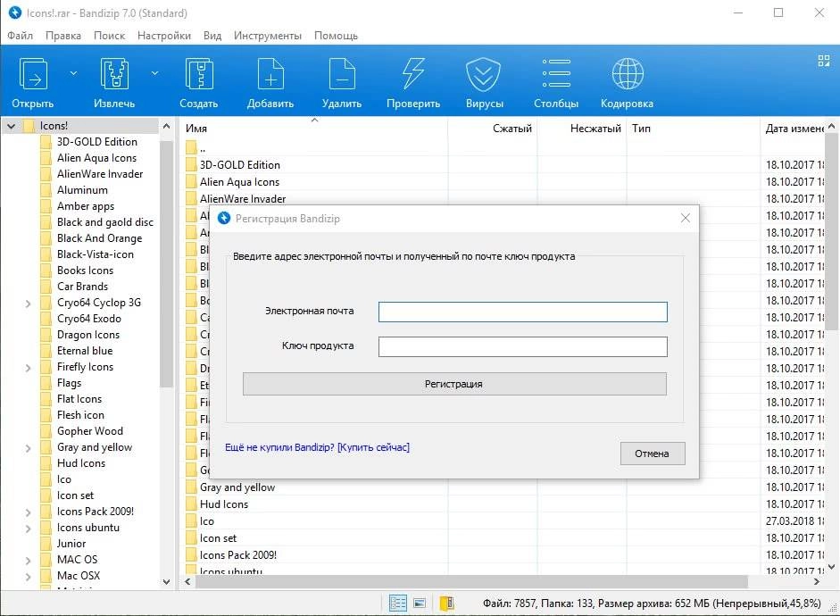840x616 pixels.
Task: Click the toolbar layout grid icon
Action: pyautogui.click(x=824, y=61)
